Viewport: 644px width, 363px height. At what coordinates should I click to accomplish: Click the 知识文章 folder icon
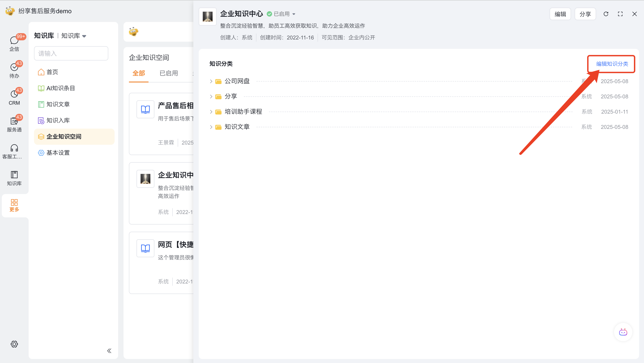218,127
